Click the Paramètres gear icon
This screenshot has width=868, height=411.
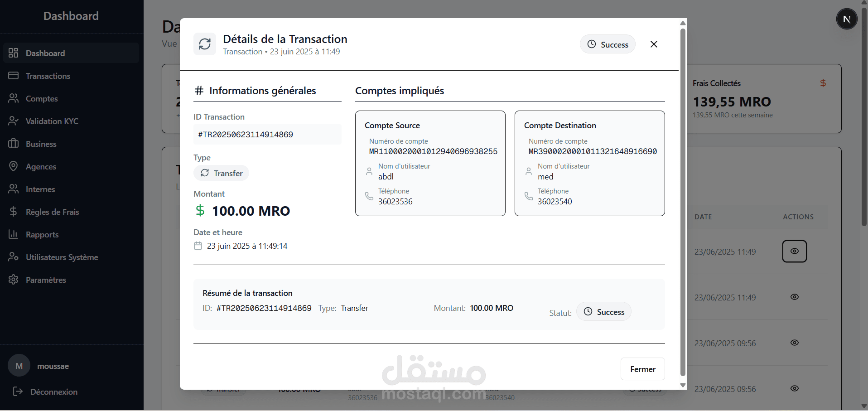click(x=13, y=279)
